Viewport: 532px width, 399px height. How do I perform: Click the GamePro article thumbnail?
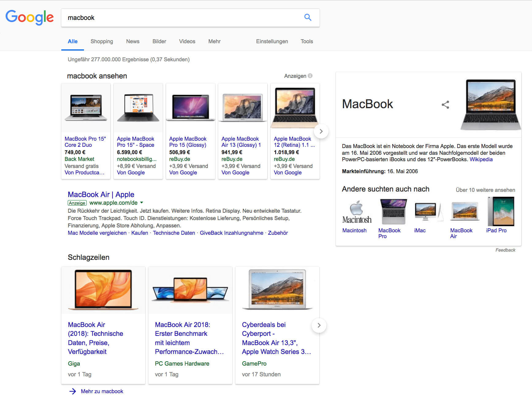point(277,290)
